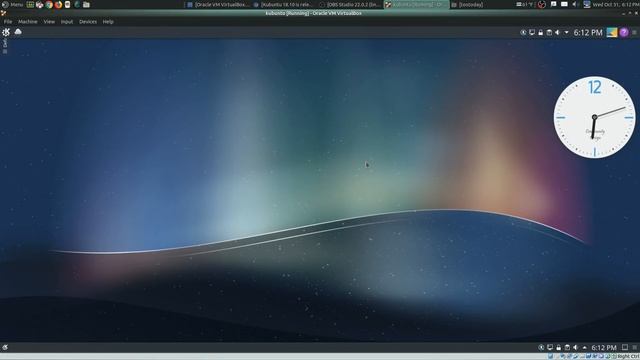The width and height of the screenshot is (640, 360).
Task: Open the clipboard icon in top panel tray
Action: [x=523, y=32]
